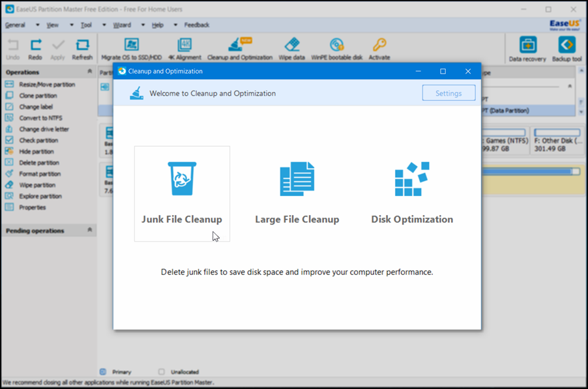Click the Check partition icon
The image size is (588, 389).
(9, 140)
